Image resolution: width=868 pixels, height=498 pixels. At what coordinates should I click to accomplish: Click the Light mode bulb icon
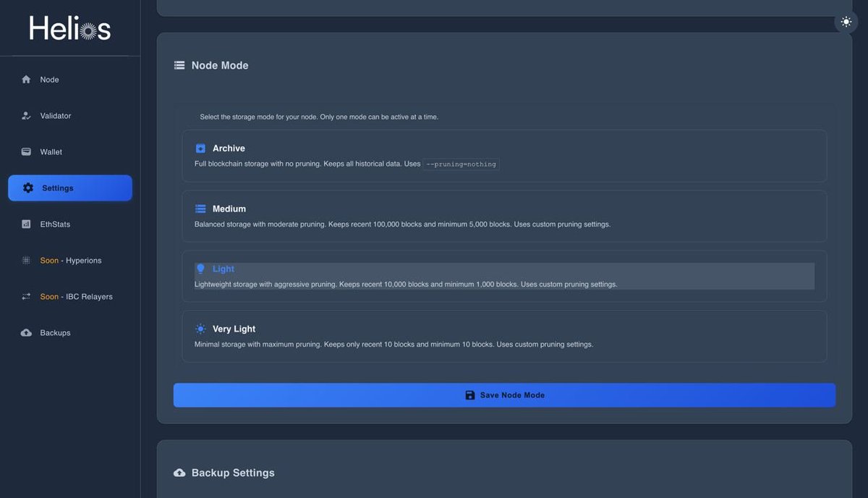200,269
